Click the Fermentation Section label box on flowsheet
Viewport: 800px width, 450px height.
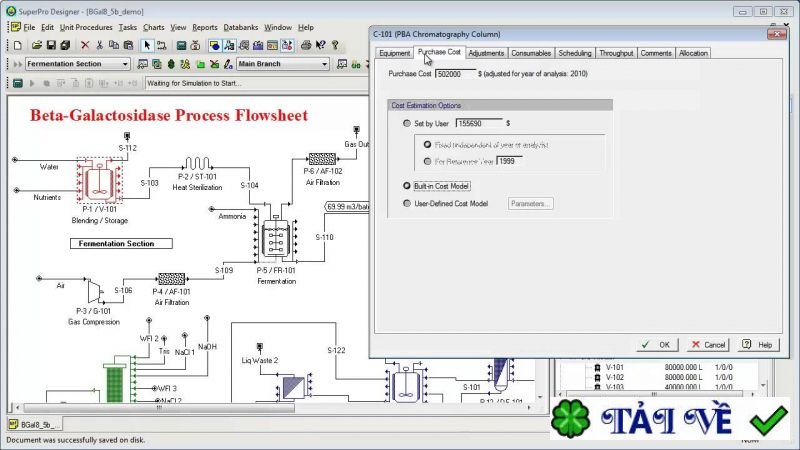pyautogui.click(x=121, y=244)
